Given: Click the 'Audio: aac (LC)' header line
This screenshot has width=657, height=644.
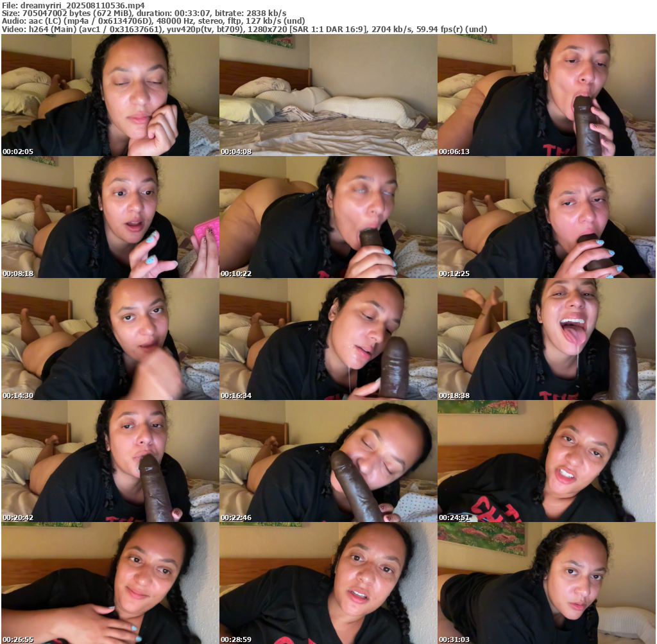Looking at the screenshot, I should click(153, 21).
